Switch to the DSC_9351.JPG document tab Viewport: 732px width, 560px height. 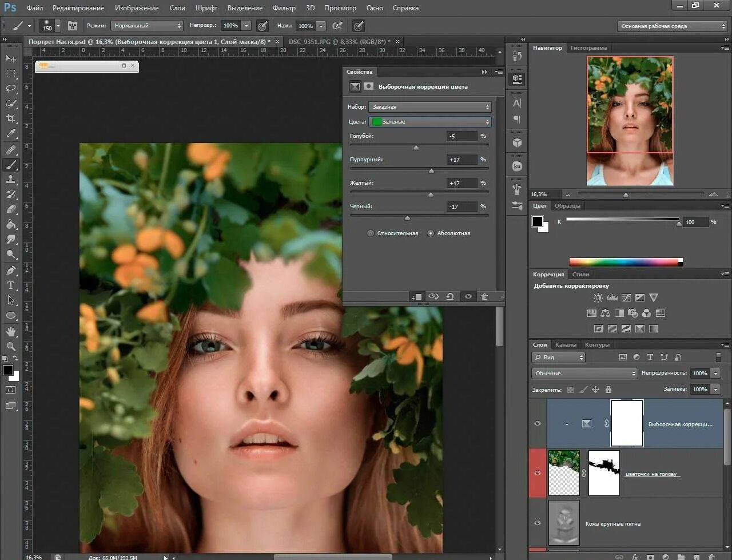339,42
